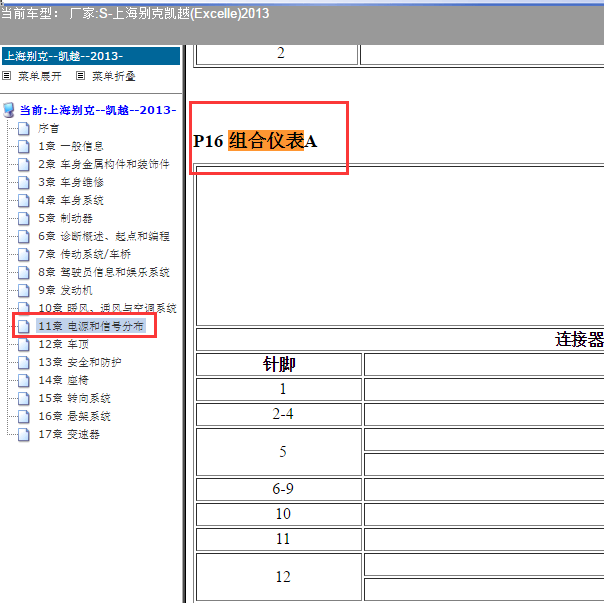Click the 当前车型 vehicle model header text
The width and height of the screenshot is (604, 603).
pos(135,13)
